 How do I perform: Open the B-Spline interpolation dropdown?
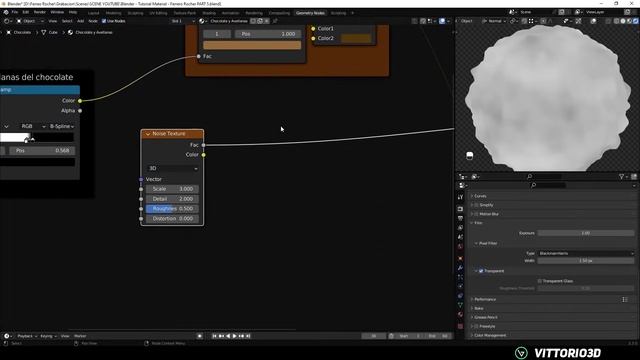click(x=62, y=127)
